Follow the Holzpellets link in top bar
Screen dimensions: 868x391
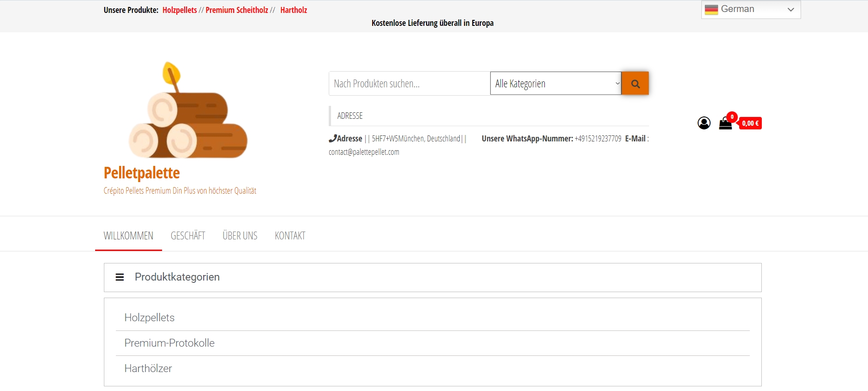(180, 10)
